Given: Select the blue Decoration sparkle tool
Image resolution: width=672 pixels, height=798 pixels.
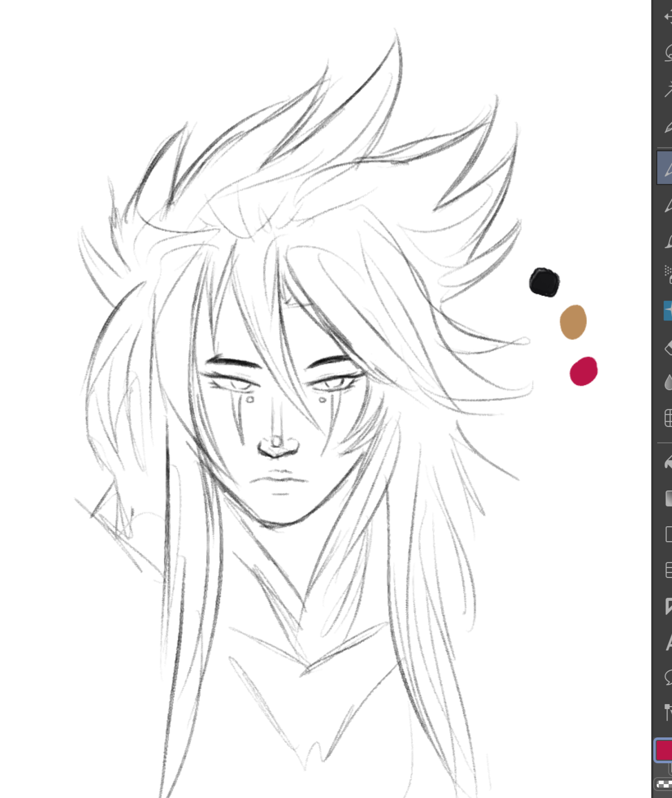Looking at the screenshot, I should [667, 311].
